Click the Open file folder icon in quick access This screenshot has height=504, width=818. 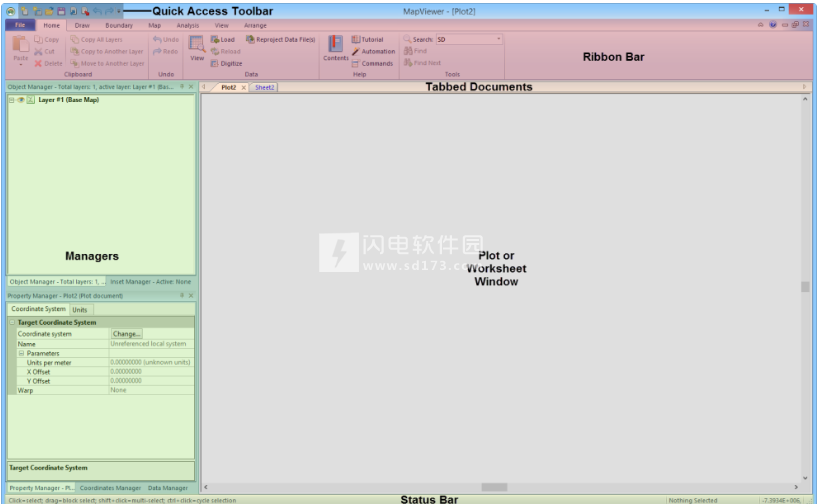click(x=49, y=11)
